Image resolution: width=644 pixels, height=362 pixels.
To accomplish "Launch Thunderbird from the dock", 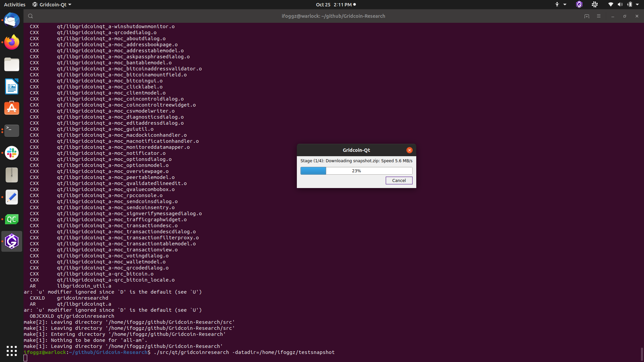I will [12, 20].
